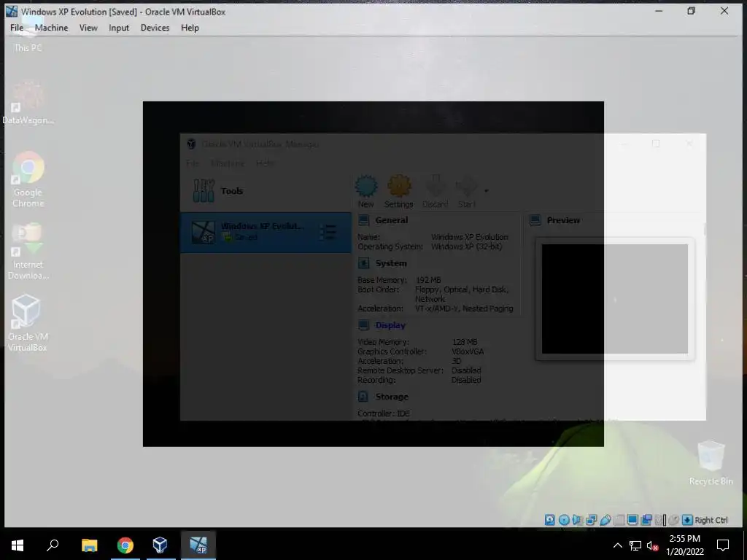Click the virtualization features status icon
747x560 pixels.
click(x=659, y=520)
